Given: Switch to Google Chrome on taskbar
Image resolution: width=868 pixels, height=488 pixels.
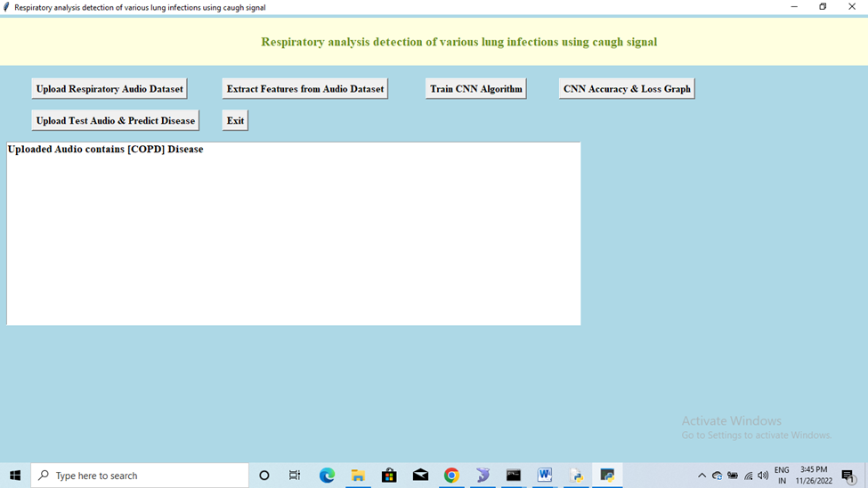Looking at the screenshot, I should (x=451, y=476).
